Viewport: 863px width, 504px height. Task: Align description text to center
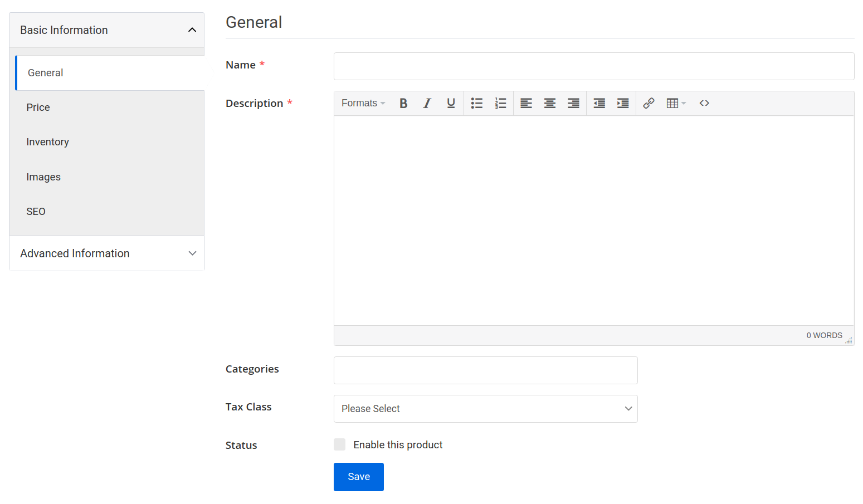[549, 103]
